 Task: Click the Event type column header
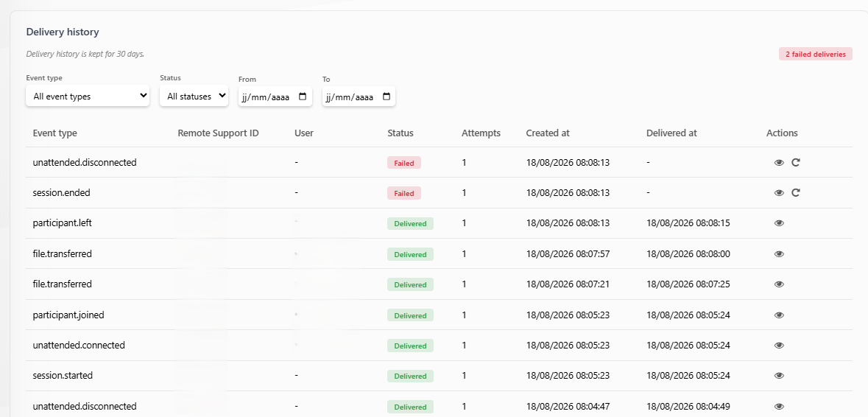[54, 133]
